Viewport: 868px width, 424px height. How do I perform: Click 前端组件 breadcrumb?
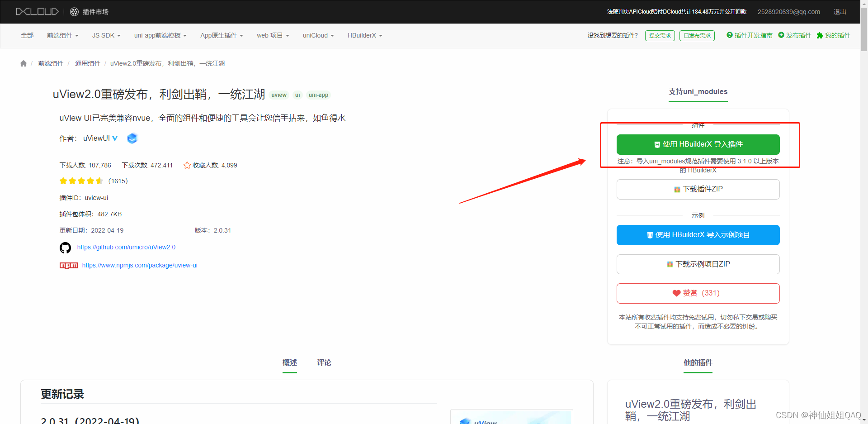[x=51, y=63]
